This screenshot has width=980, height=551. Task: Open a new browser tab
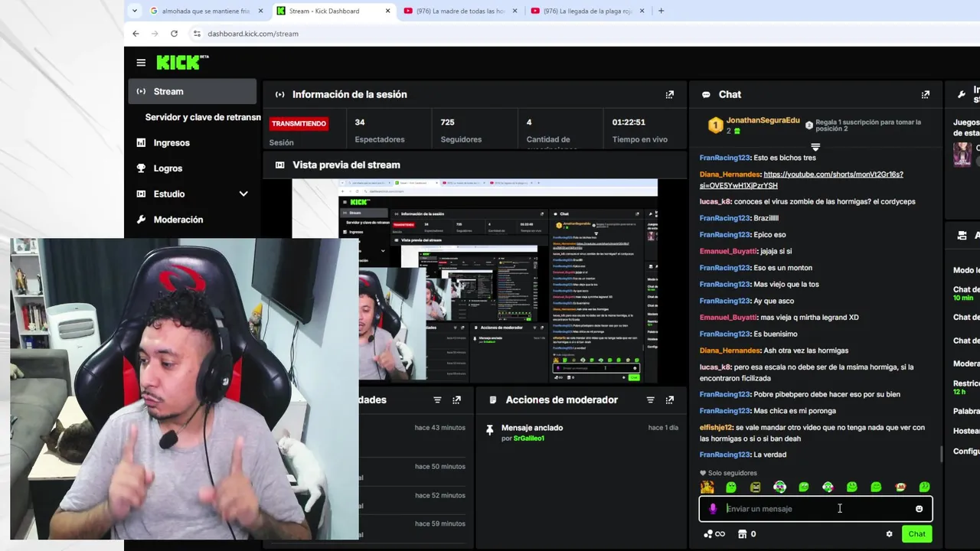tap(661, 11)
